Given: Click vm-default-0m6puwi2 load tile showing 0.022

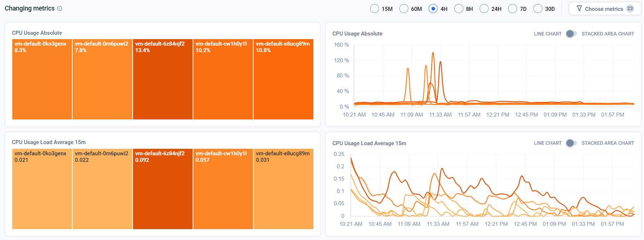Looking at the screenshot, I should [x=102, y=189].
